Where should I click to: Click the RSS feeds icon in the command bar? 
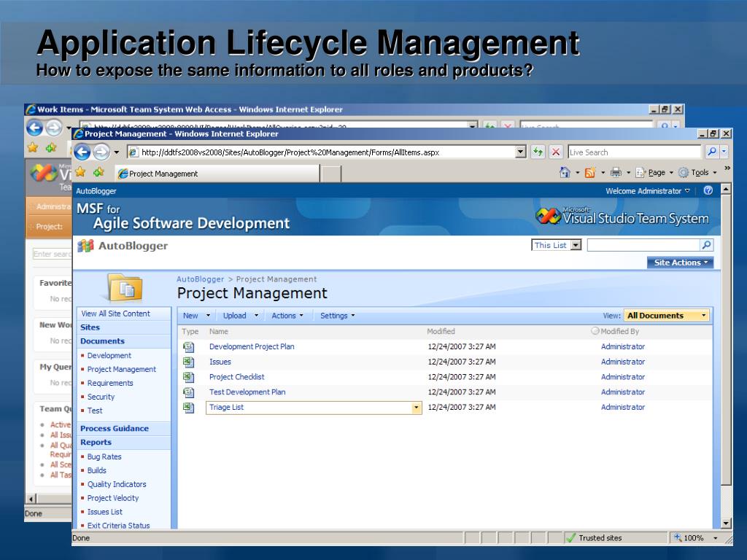tap(590, 172)
